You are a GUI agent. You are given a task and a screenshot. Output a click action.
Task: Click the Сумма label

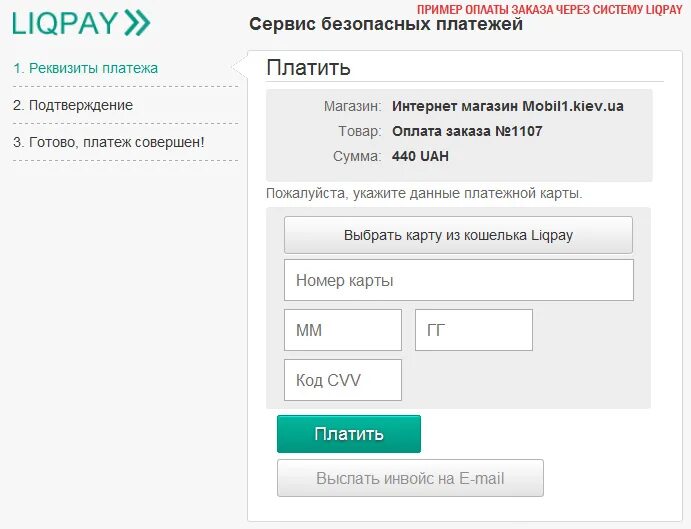coord(357,156)
